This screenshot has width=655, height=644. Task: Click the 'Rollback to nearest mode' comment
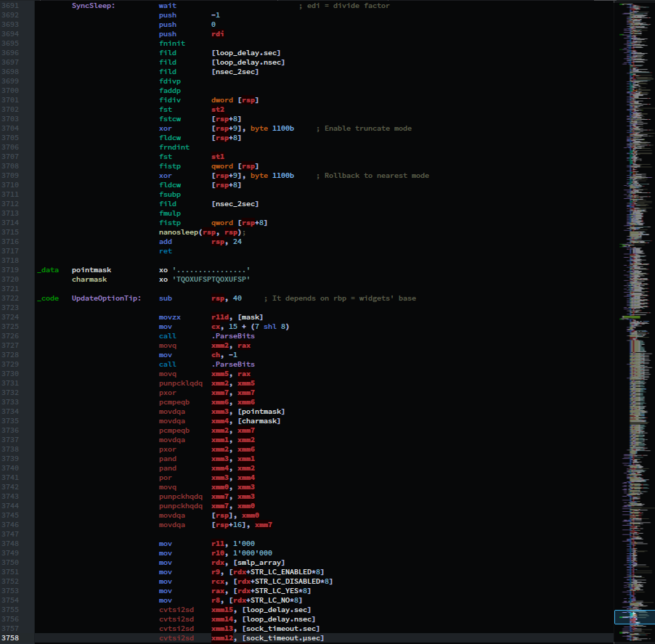(376, 176)
